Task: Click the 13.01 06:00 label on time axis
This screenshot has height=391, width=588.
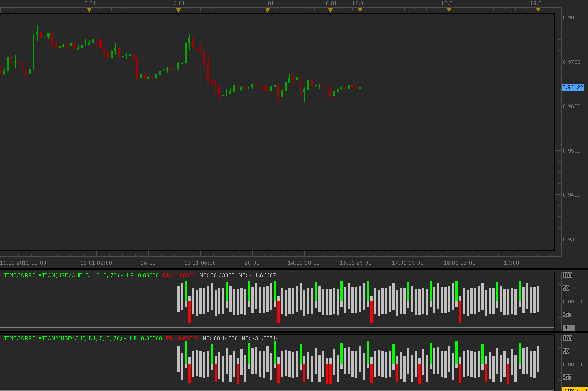Action: click(x=200, y=263)
